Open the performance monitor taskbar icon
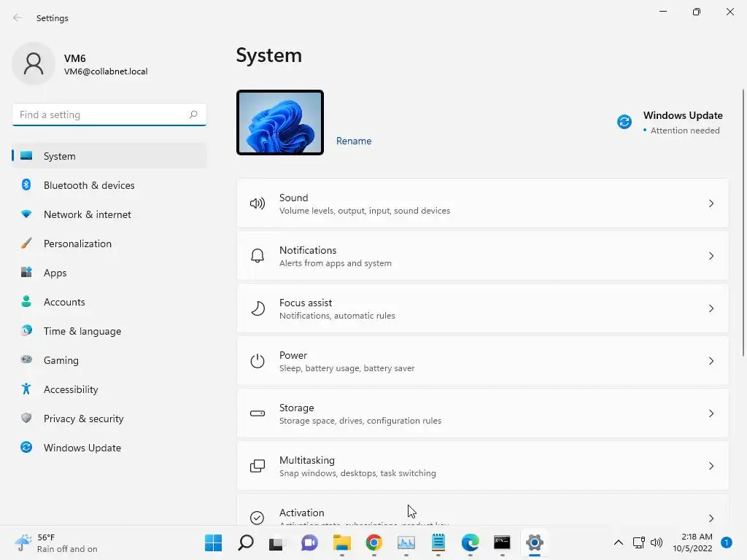 point(406,542)
